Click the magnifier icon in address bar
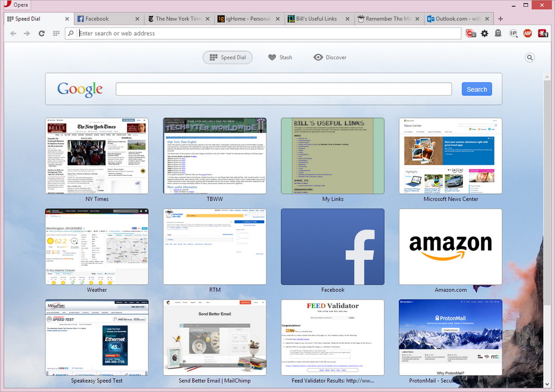The image size is (555, 392). coord(71,33)
